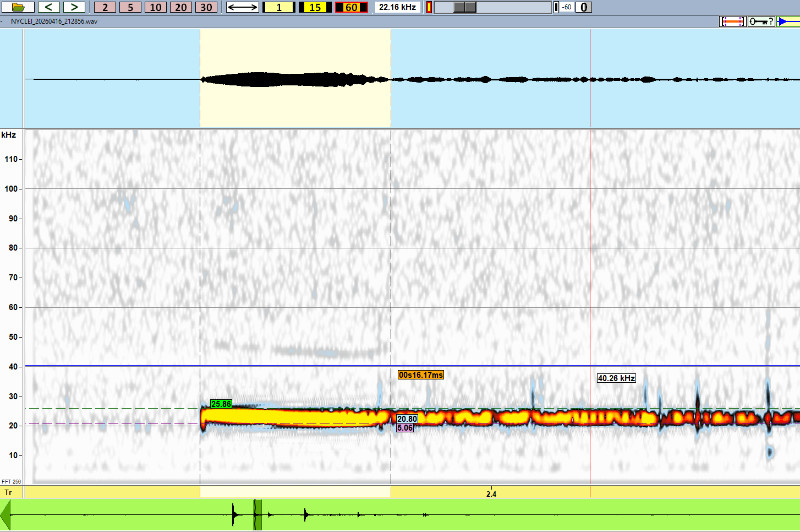Set zoom level to 2

point(106,7)
